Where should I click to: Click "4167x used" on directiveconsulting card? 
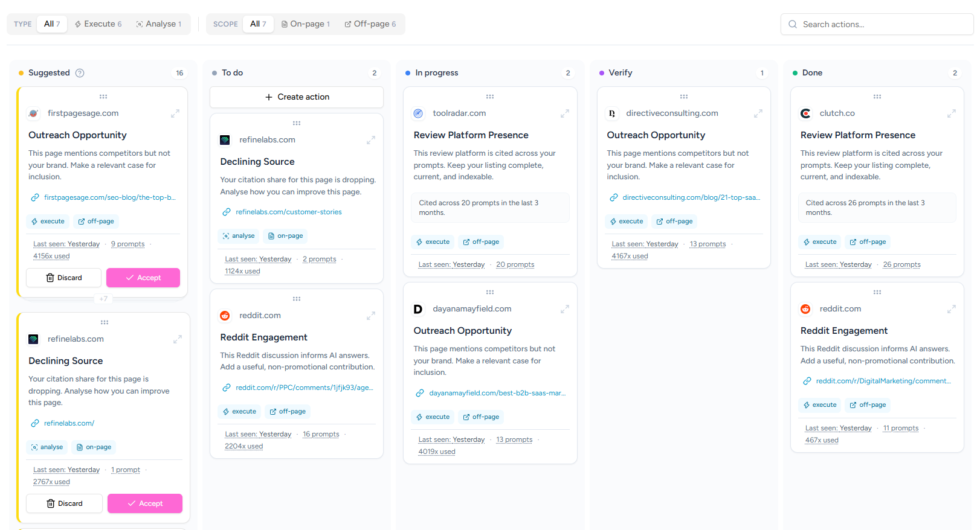630,256
